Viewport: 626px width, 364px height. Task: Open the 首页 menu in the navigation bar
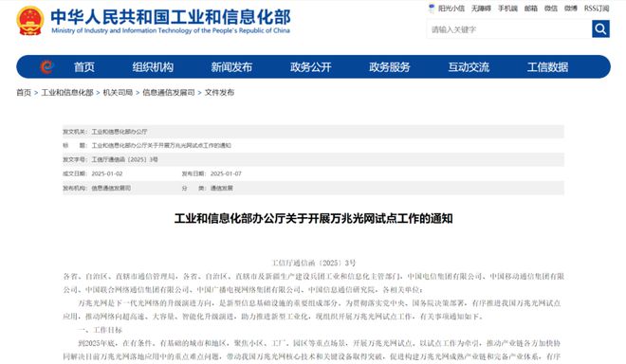point(84,67)
